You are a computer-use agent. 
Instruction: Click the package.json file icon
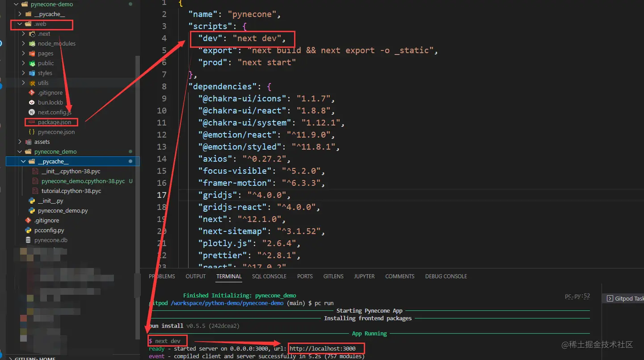pyautogui.click(x=32, y=122)
